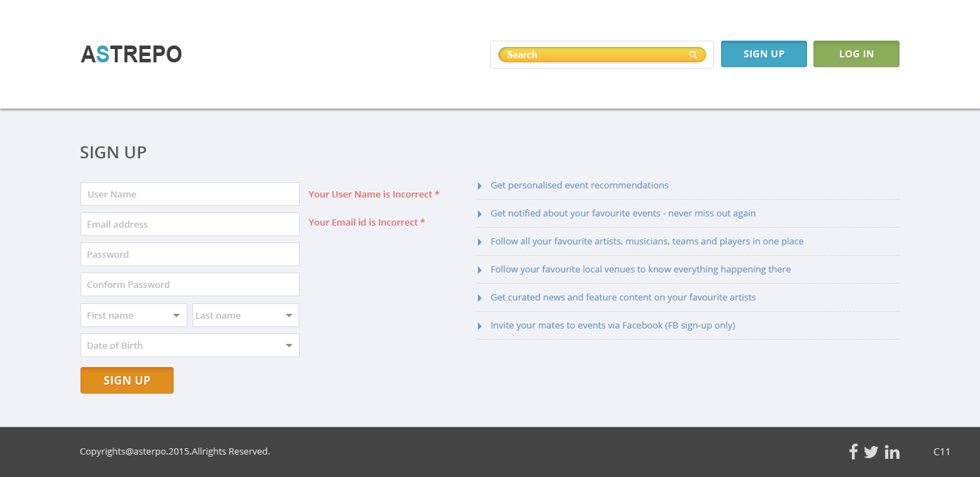This screenshot has width=980, height=477.
Task: Click arrow bullet beside 'curated news' line
Action: point(479,298)
